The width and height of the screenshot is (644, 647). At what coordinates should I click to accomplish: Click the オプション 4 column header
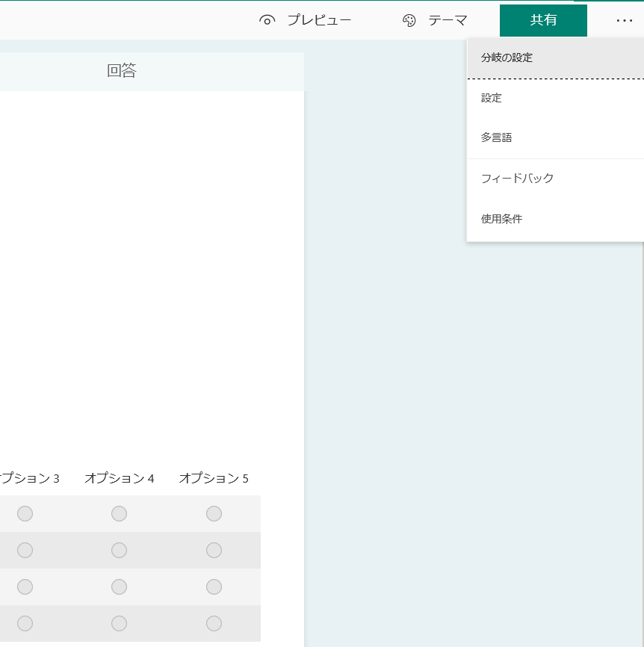click(120, 478)
